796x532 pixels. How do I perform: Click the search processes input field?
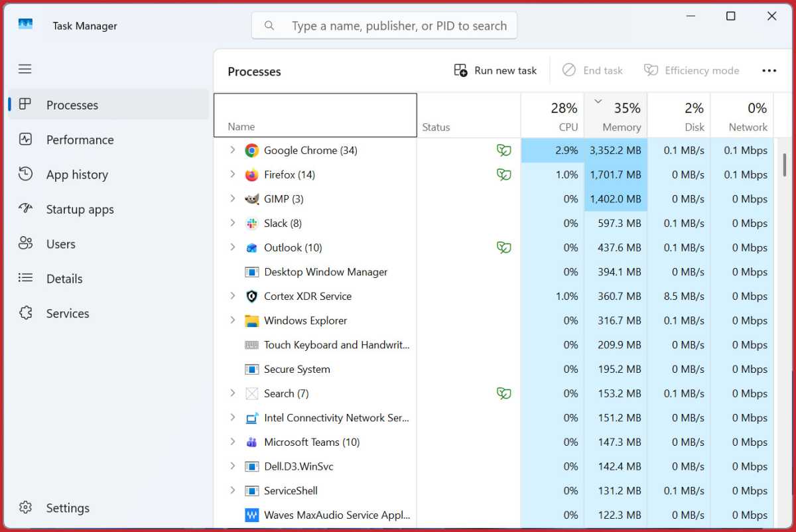coord(383,25)
